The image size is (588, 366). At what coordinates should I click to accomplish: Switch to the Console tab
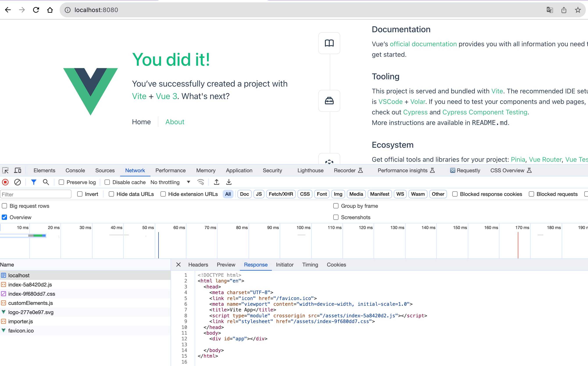pyautogui.click(x=75, y=171)
